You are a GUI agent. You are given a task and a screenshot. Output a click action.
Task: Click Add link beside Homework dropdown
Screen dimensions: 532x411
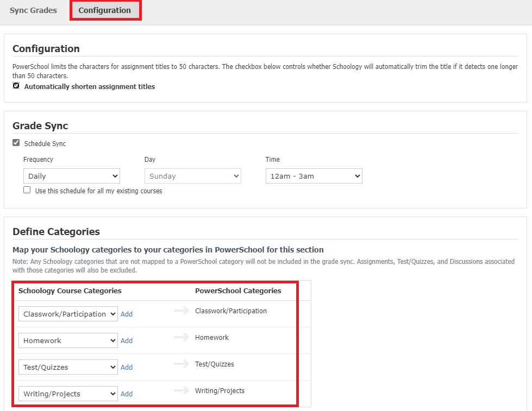point(127,340)
